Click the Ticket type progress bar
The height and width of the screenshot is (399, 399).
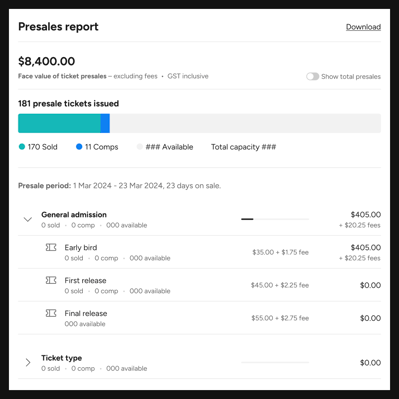(x=275, y=362)
